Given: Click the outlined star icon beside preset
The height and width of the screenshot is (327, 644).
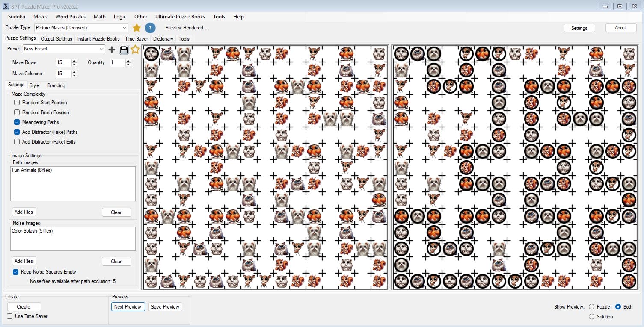Looking at the screenshot, I should click(x=135, y=50).
